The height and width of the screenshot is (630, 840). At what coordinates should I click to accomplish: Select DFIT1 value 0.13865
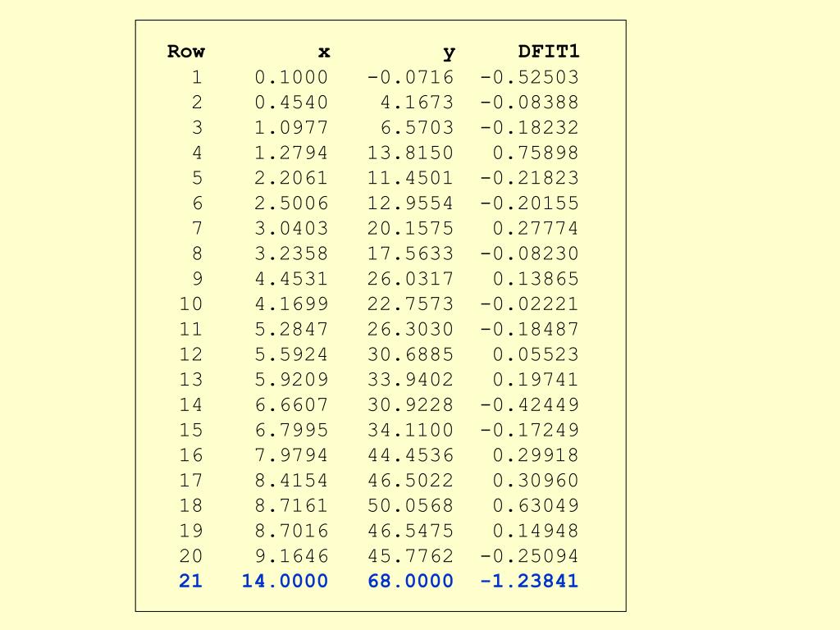[536, 279]
